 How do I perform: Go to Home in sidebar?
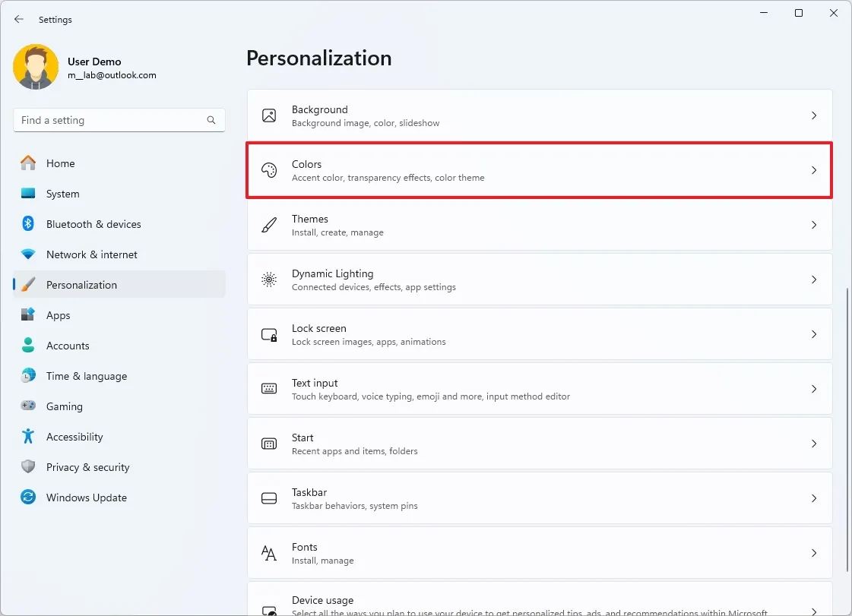tap(60, 163)
